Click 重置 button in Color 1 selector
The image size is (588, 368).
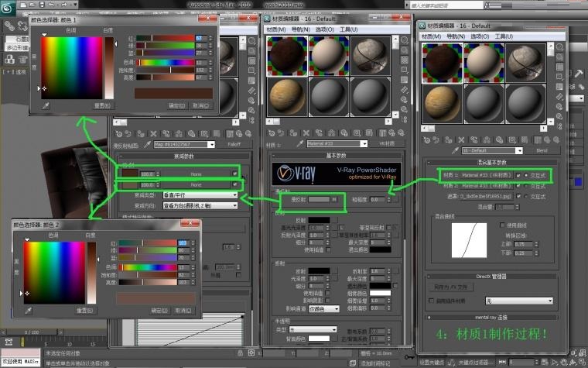102,106
